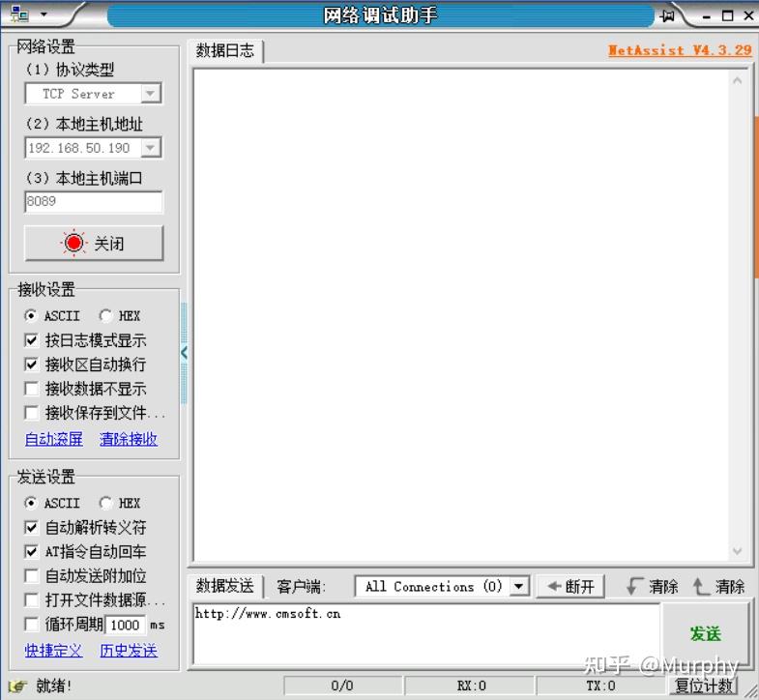Screen dimensions: 759x700
Task: Open the 快捷定义 link
Action: [54, 650]
